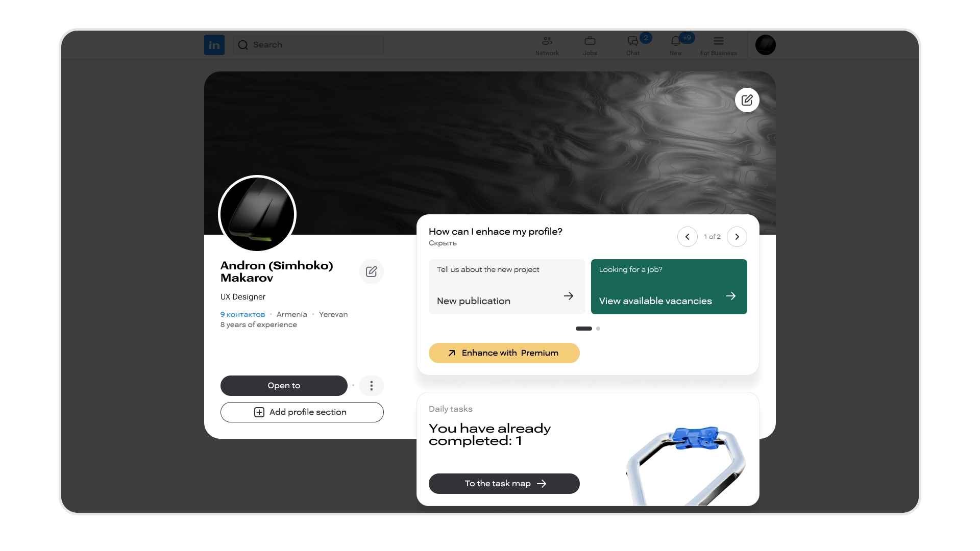
Task: Go to previous profile suggestion
Action: tap(688, 237)
